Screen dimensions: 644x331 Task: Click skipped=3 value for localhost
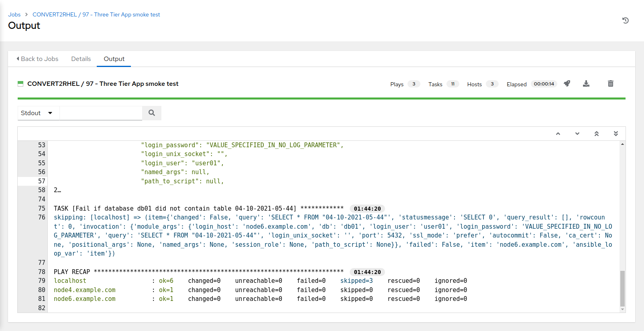coord(357,281)
